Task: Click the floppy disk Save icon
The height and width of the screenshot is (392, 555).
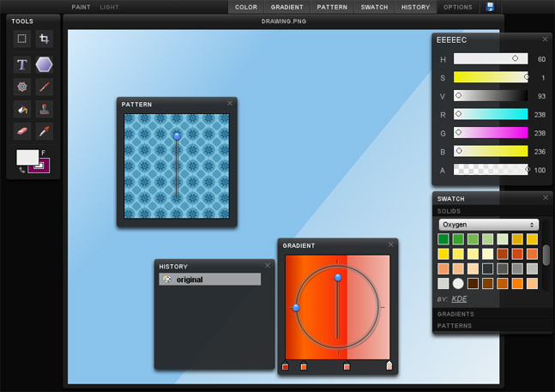Action: [490, 7]
